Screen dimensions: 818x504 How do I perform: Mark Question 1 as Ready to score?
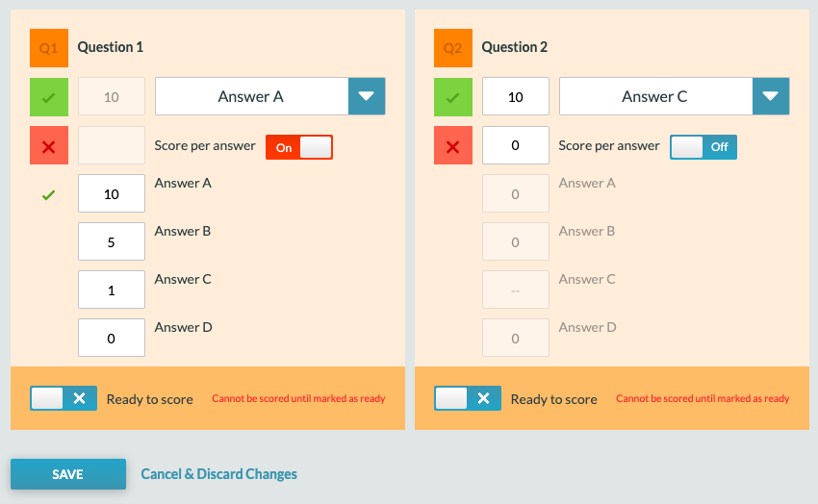click(x=64, y=398)
